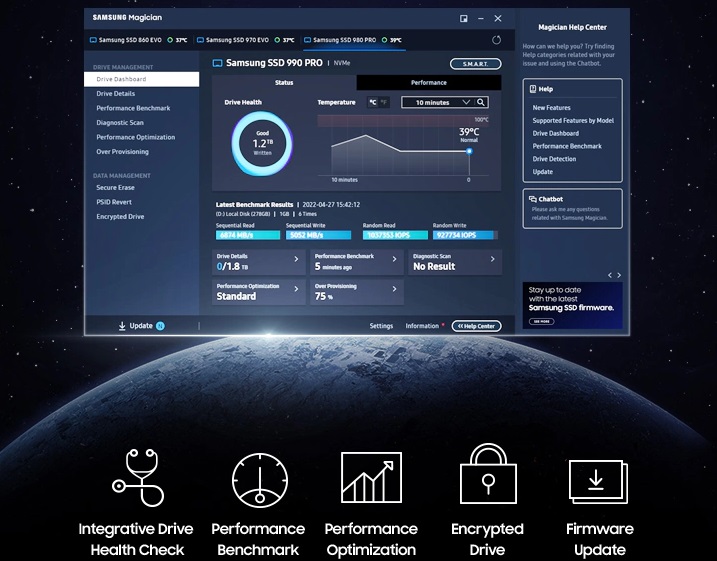Viewport: 717px width, 561px height.
Task: Open the S.M.A.R.T. button
Action: coord(475,63)
